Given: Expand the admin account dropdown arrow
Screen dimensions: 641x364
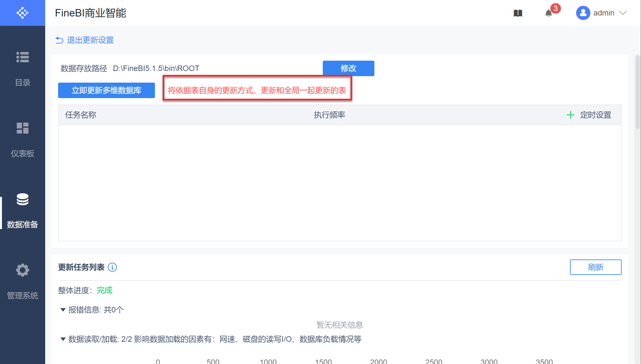Looking at the screenshot, I should tap(623, 13).
